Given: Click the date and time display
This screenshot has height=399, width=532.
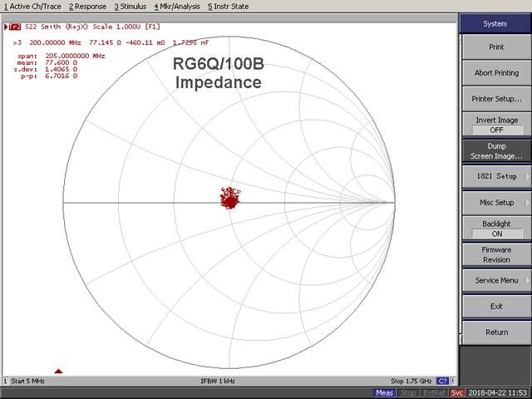Looking at the screenshot, I should click(499, 393).
